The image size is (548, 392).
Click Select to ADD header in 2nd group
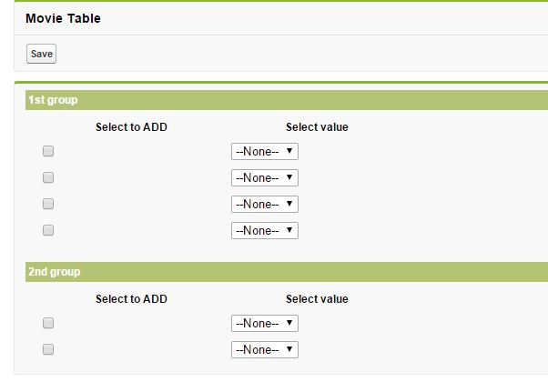point(131,299)
